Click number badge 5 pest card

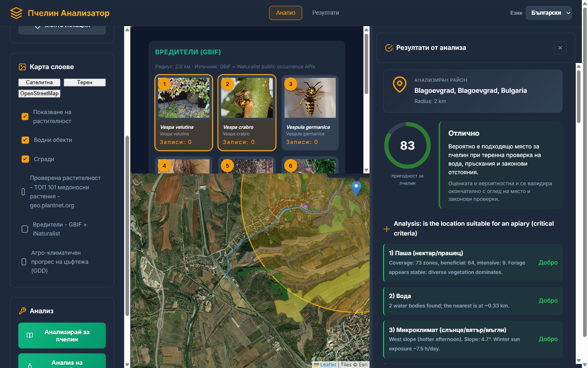point(227,166)
